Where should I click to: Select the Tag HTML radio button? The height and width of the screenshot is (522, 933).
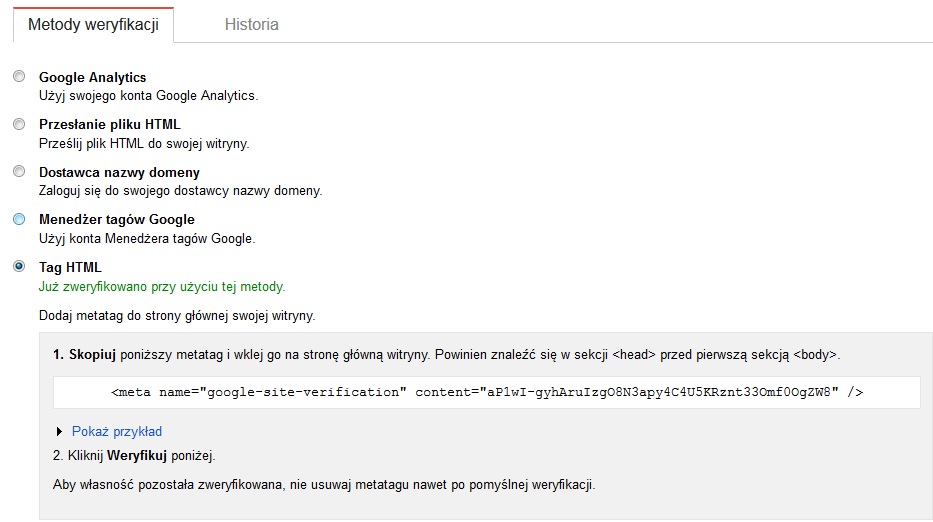19,266
